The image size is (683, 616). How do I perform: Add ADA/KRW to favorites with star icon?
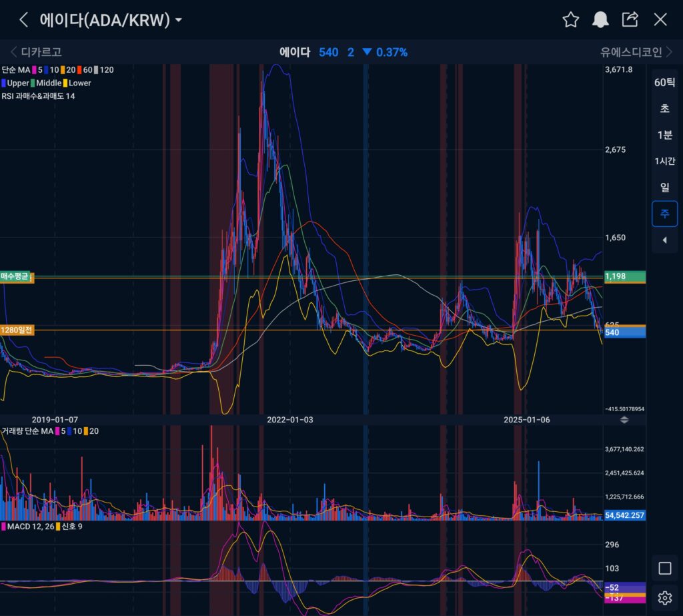click(x=570, y=19)
